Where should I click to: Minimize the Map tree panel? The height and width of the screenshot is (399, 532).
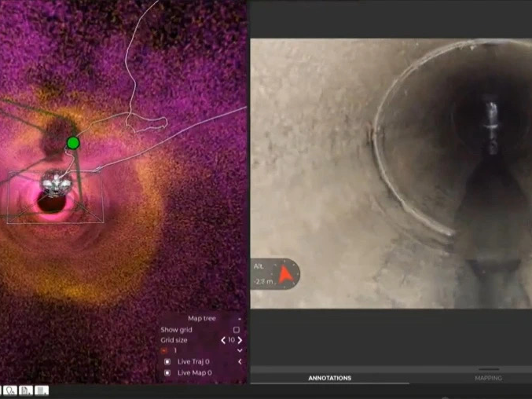[238, 319]
